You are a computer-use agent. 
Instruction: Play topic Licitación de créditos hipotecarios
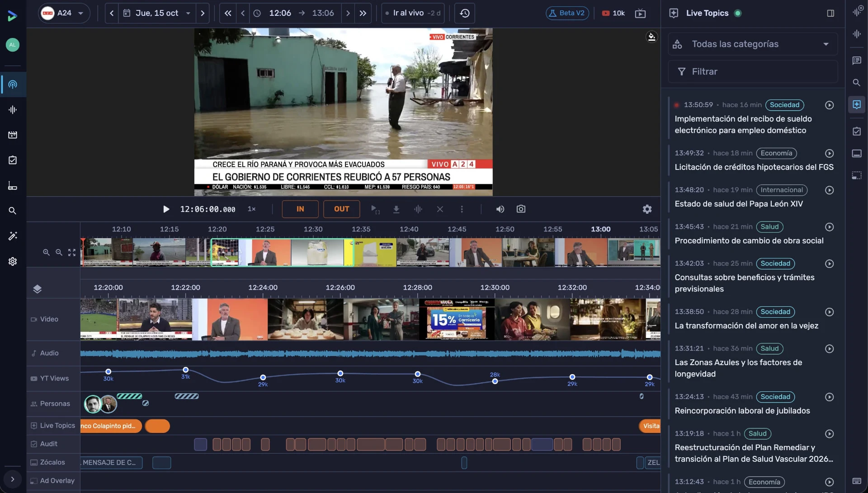tap(829, 153)
